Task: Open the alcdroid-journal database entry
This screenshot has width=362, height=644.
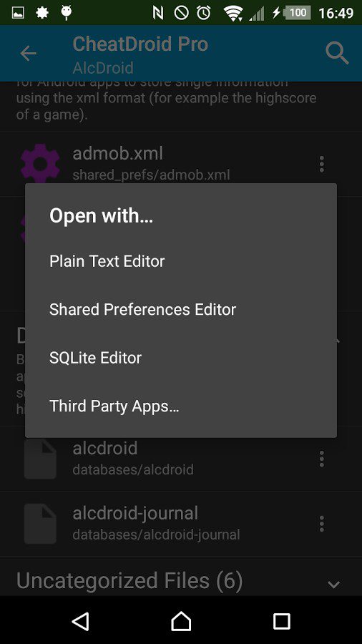Action: click(x=181, y=524)
